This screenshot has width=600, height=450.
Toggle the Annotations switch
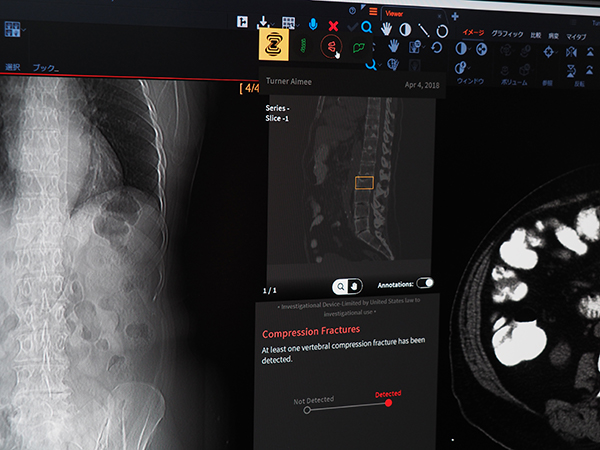pos(424,283)
